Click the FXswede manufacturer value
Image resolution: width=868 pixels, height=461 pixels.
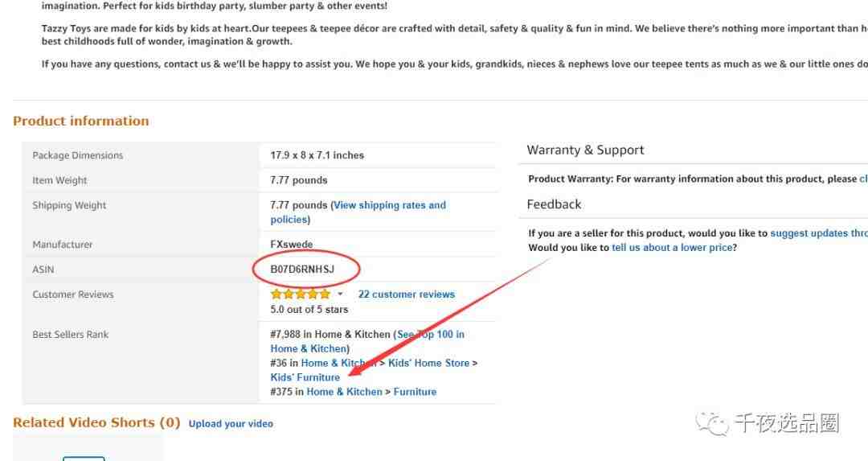291,245
